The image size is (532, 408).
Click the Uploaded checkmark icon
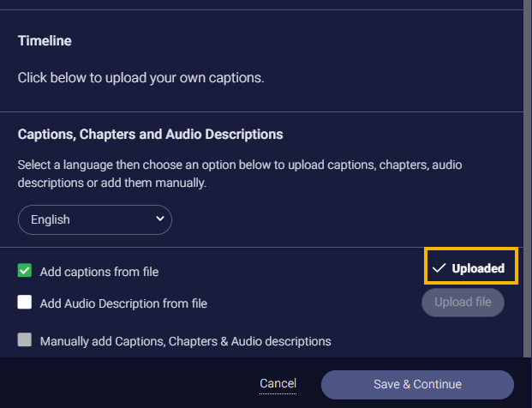coord(439,268)
